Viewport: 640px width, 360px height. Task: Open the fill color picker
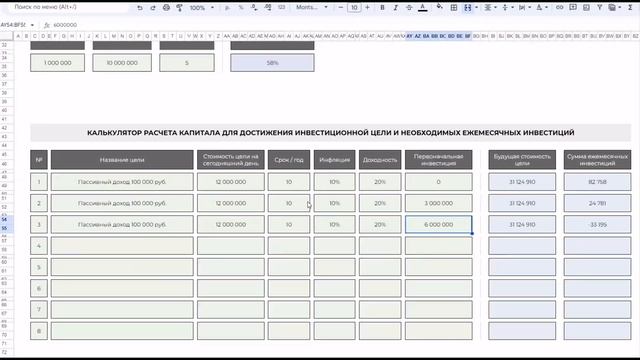coord(440,7)
